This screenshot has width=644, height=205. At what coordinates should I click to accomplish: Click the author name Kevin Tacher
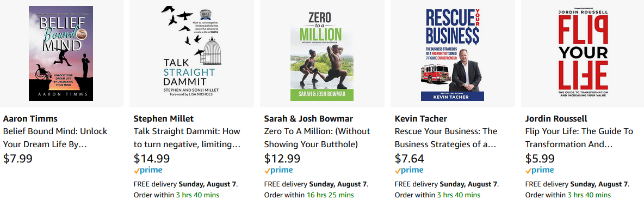click(421, 118)
